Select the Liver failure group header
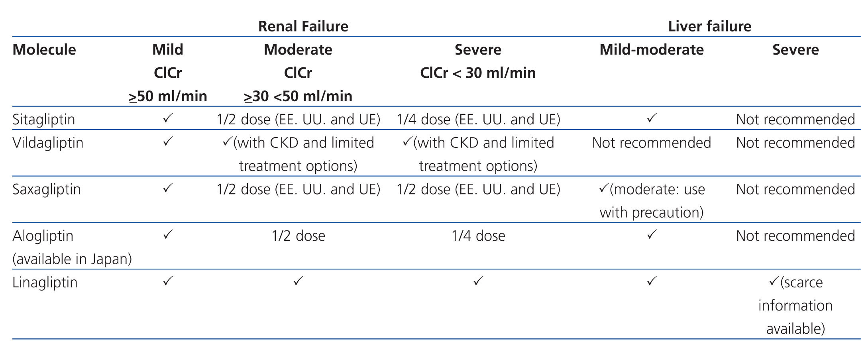The image size is (868, 344). point(709,26)
